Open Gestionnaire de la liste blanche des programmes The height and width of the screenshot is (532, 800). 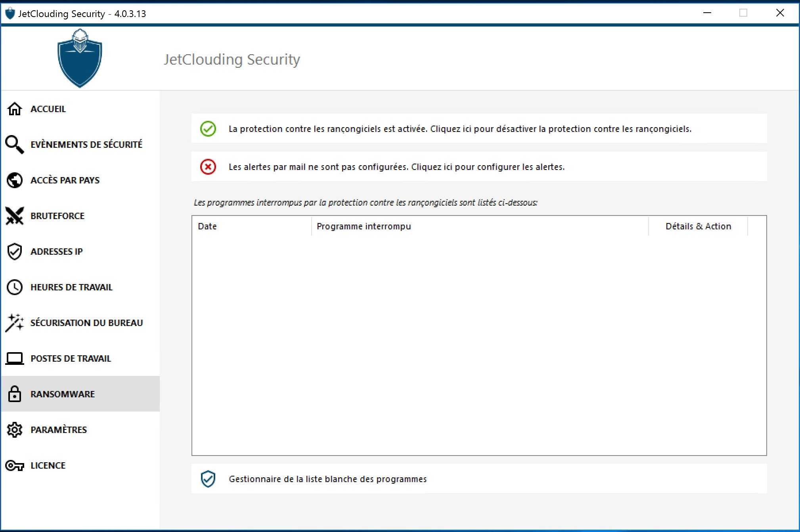(x=327, y=479)
